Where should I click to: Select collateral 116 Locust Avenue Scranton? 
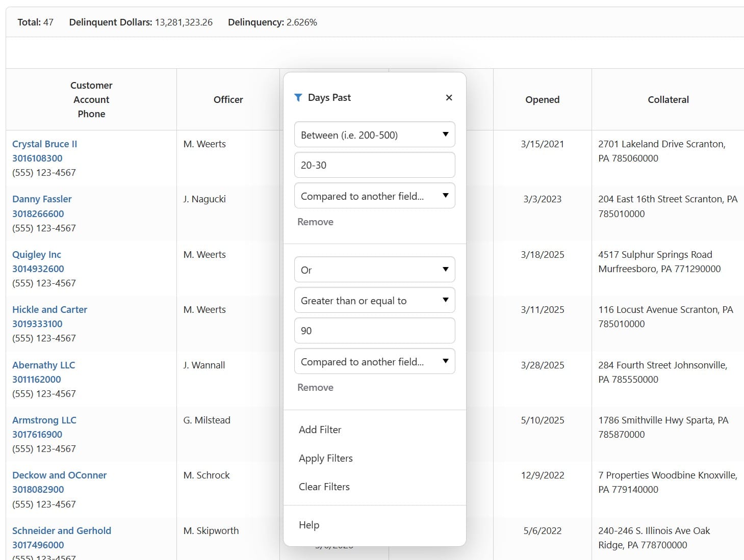[x=665, y=316]
